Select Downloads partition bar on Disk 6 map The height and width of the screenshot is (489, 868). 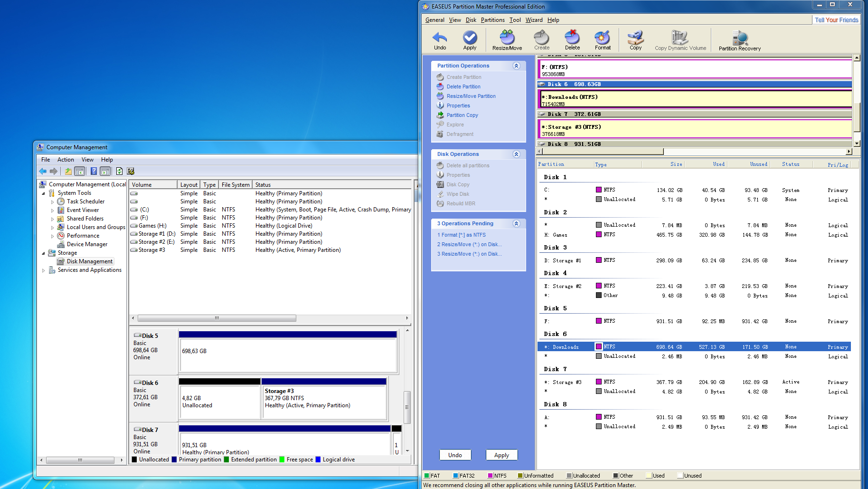(x=695, y=99)
